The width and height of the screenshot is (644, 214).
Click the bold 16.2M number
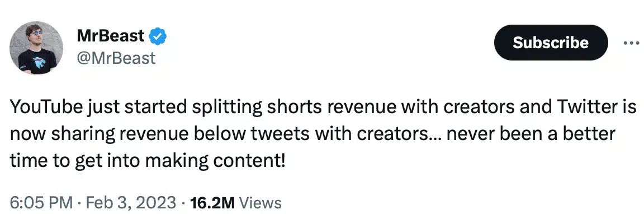(x=210, y=203)
